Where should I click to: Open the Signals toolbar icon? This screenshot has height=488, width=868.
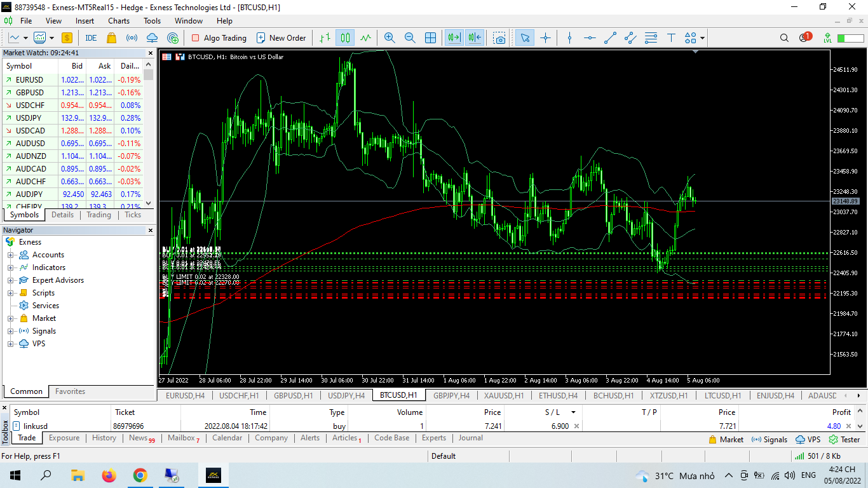point(132,37)
